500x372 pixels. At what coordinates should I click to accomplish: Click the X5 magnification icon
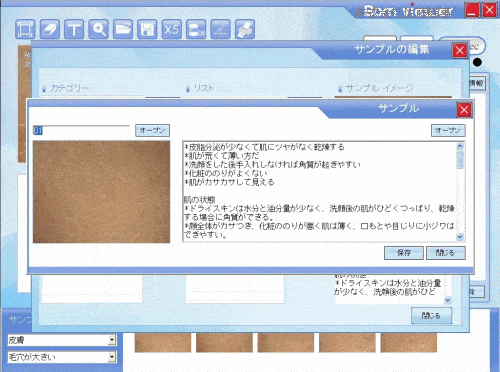(x=172, y=29)
